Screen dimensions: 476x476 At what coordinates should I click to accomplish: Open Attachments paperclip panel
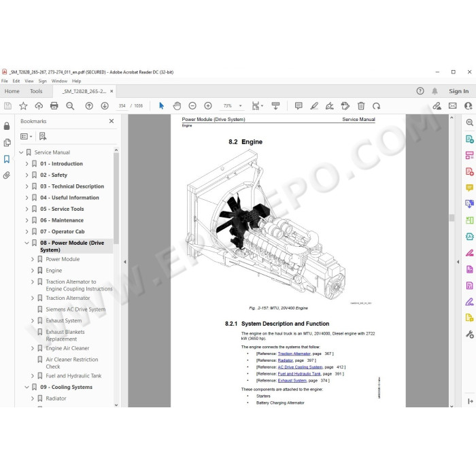click(x=7, y=175)
